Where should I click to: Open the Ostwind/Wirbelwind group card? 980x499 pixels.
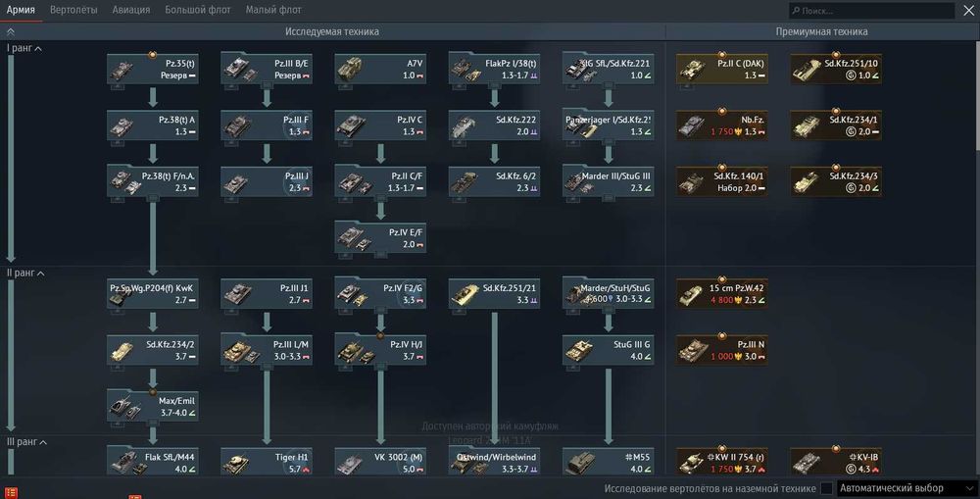tap(494, 462)
